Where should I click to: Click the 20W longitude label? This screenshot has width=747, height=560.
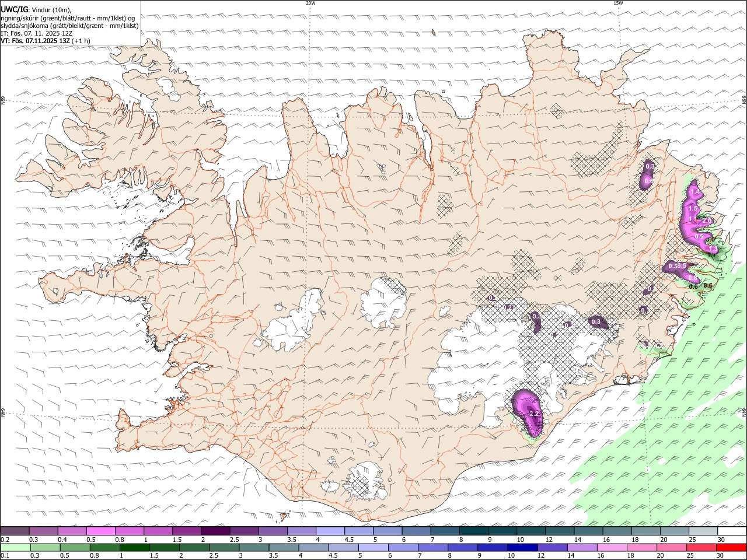tap(310, 3)
